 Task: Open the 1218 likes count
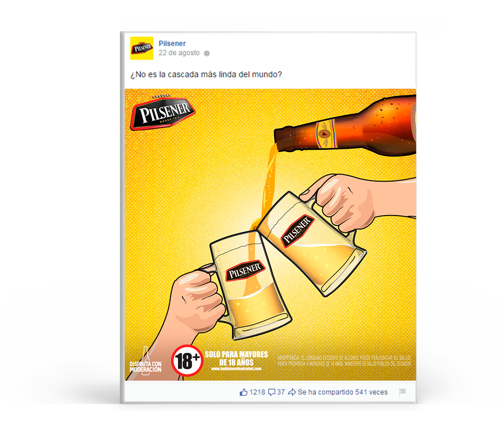(x=257, y=392)
